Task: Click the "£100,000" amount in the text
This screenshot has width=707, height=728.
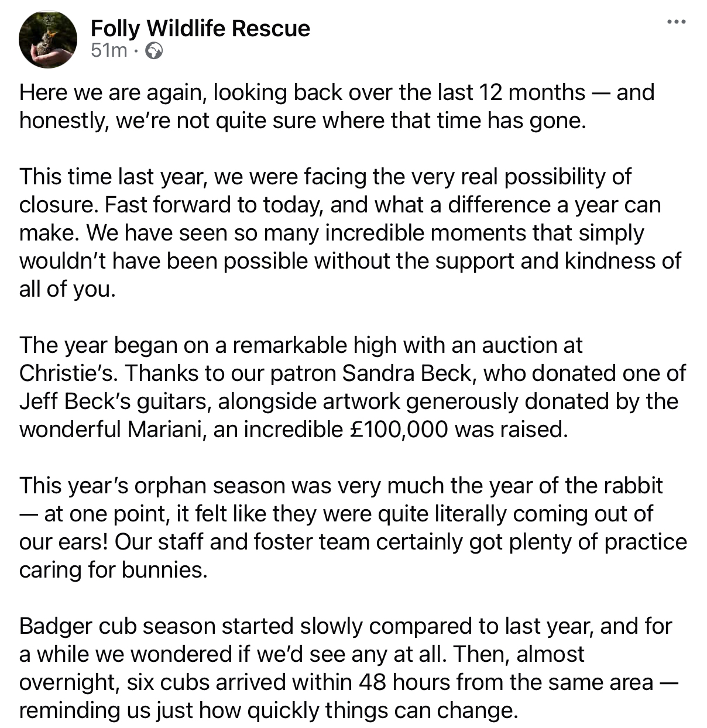Action: [x=398, y=430]
